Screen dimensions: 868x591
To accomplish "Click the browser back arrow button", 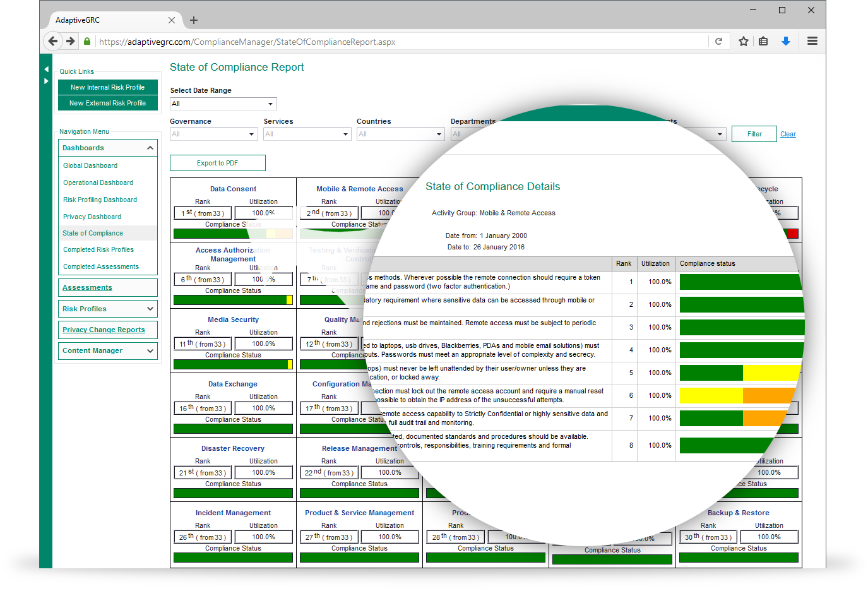I will [53, 42].
